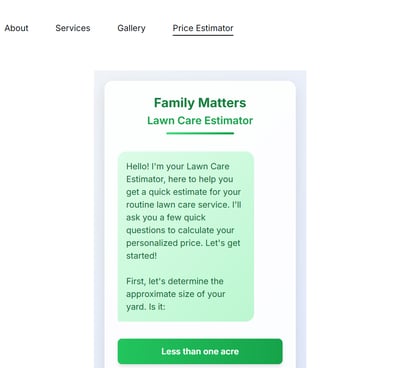Click the 'yard. Is it:' text line
Image resolution: width=400 pixels, height=368 pixels.
tap(146, 307)
